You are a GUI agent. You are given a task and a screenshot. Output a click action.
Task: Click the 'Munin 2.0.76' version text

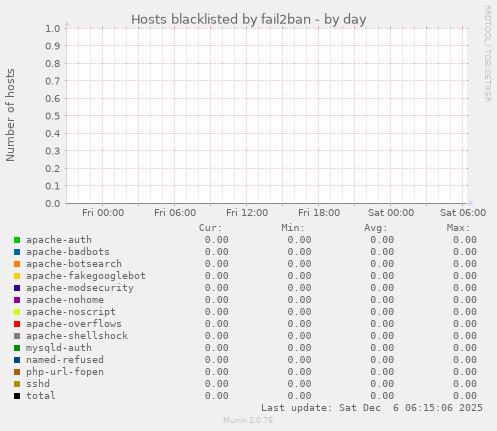(248, 420)
